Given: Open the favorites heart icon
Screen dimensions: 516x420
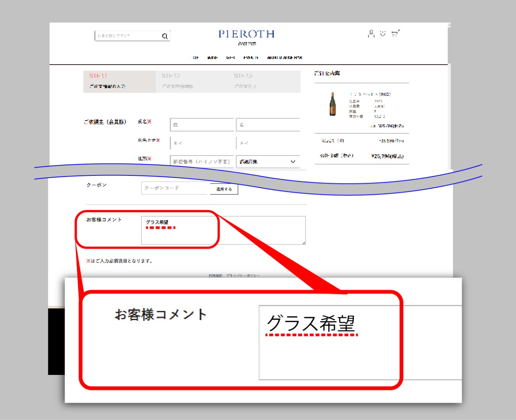Looking at the screenshot, I should (383, 34).
